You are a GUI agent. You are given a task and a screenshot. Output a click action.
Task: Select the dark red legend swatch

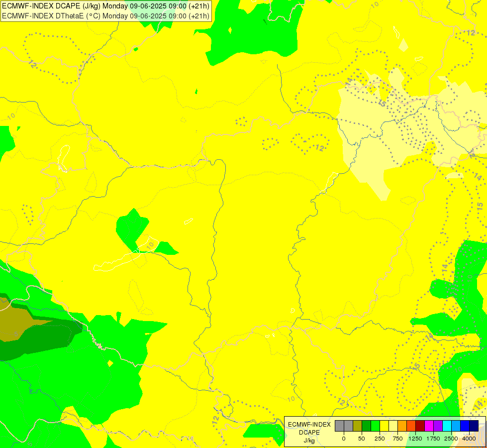coord(420,426)
